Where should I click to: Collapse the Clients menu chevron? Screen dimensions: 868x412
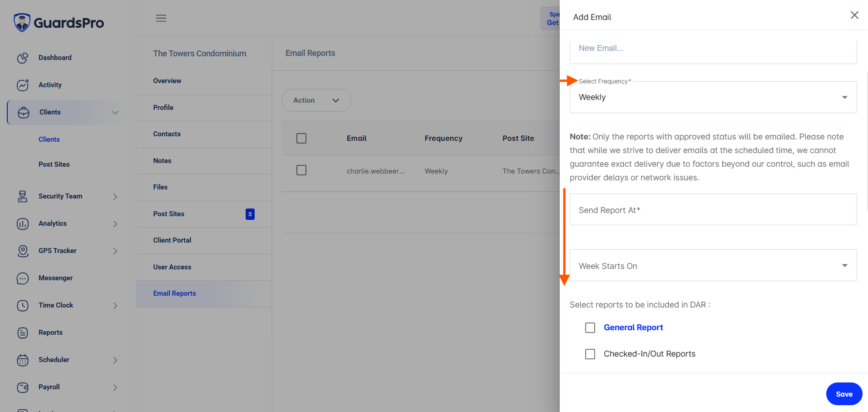pos(115,112)
